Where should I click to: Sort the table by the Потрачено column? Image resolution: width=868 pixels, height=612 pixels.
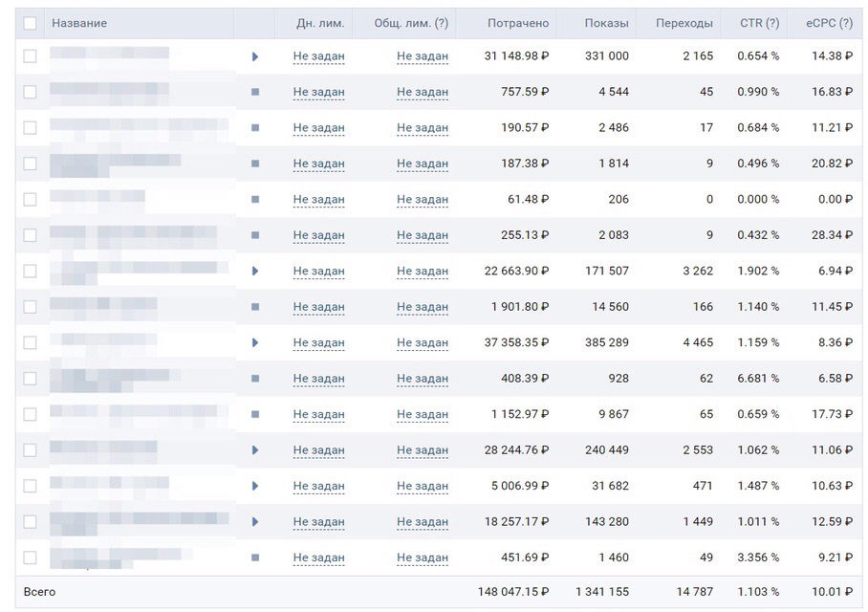point(517,23)
